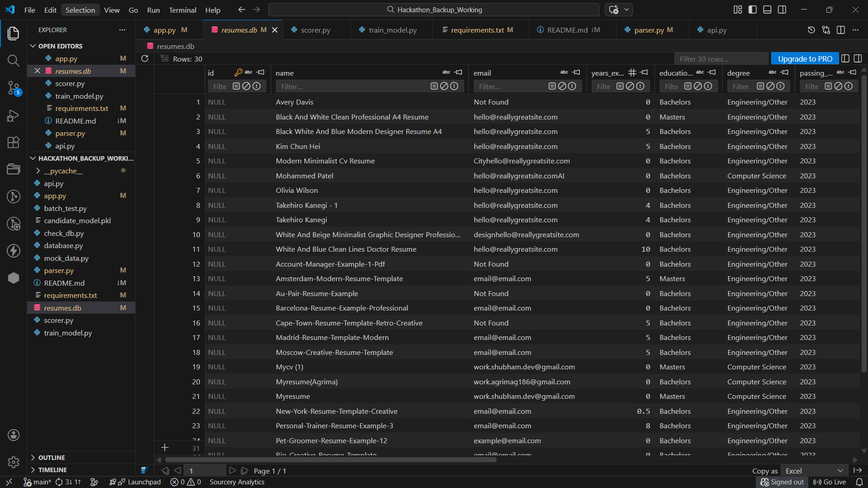The image size is (868, 488).
Task: Expand the __pycache__ folder
Action: pos(63,171)
